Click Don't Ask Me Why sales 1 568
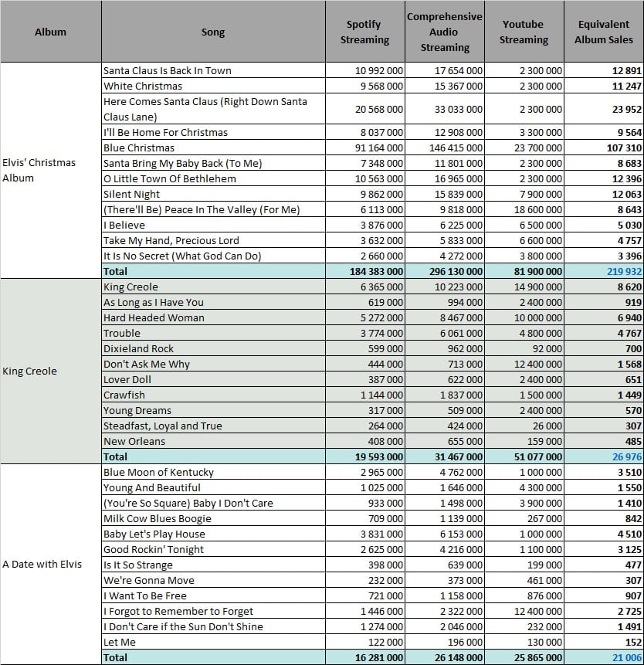Image resolution: width=644 pixels, height=665 pixels. click(x=604, y=364)
